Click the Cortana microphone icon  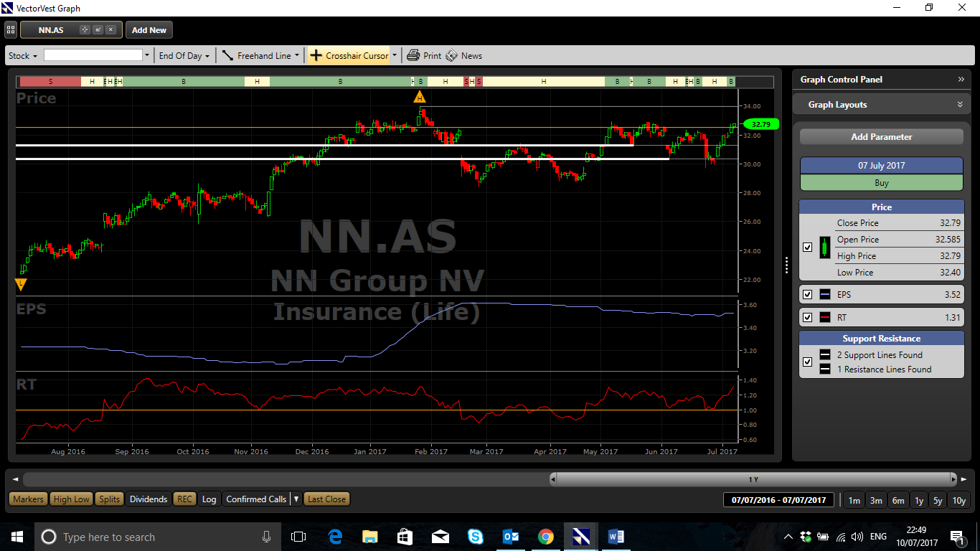click(x=267, y=537)
